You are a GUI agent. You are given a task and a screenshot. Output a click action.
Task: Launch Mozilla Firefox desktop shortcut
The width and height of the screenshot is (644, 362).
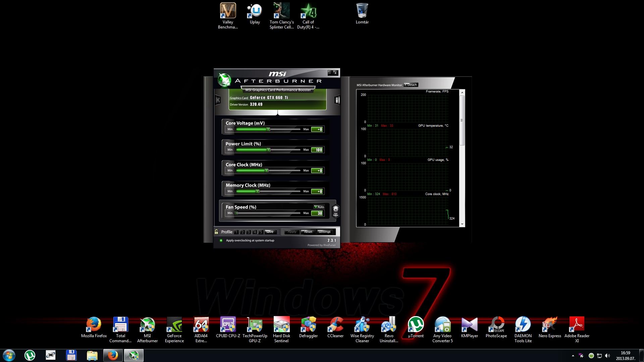94,327
